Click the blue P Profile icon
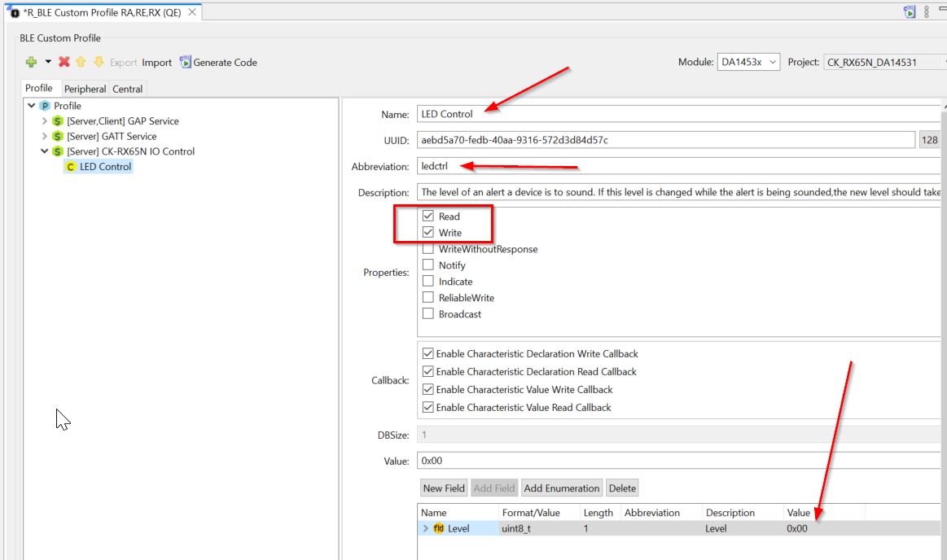947x560 pixels. coord(45,106)
